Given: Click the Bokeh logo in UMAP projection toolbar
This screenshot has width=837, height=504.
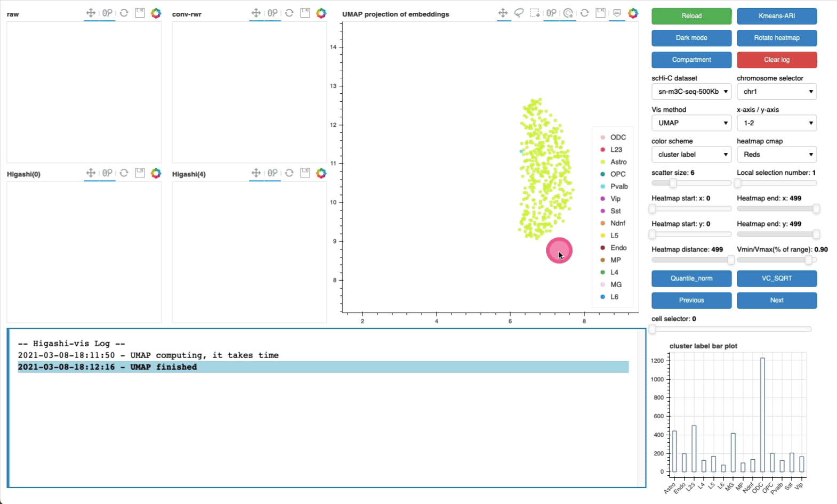Looking at the screenshot, I should (x=633, y=13).
